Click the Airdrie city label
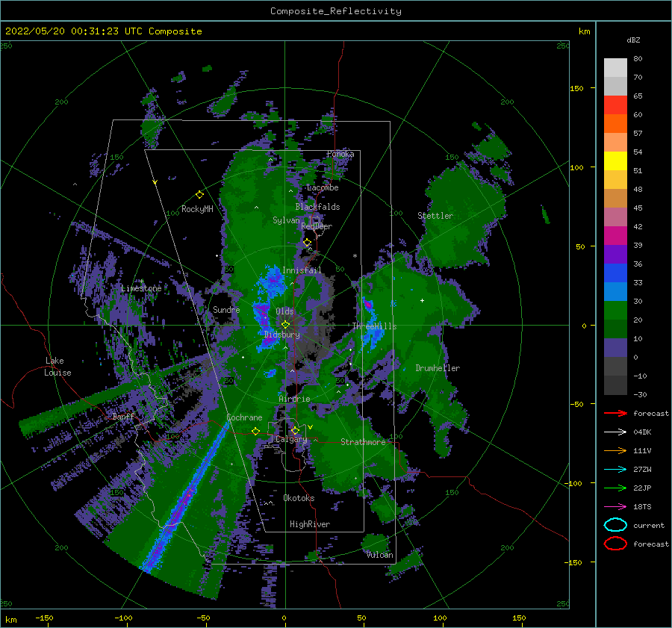This screenshot has height=628, width=672. (294, 399)
